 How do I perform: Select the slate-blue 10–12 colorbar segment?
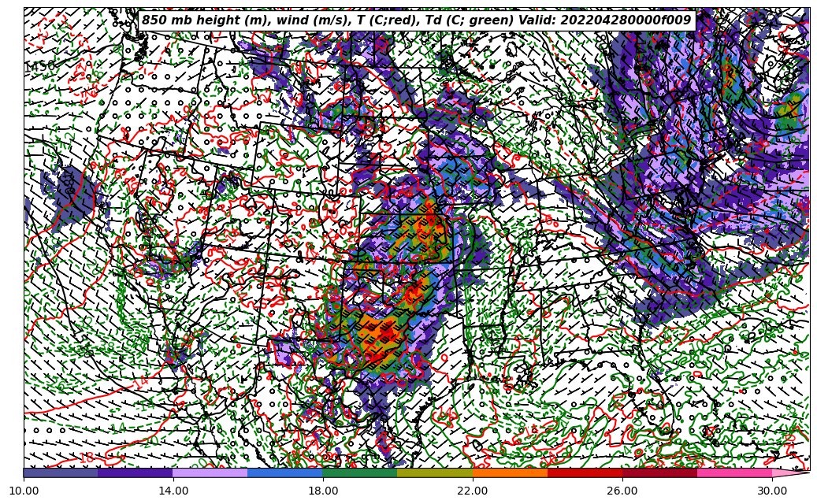click(61, 472)
